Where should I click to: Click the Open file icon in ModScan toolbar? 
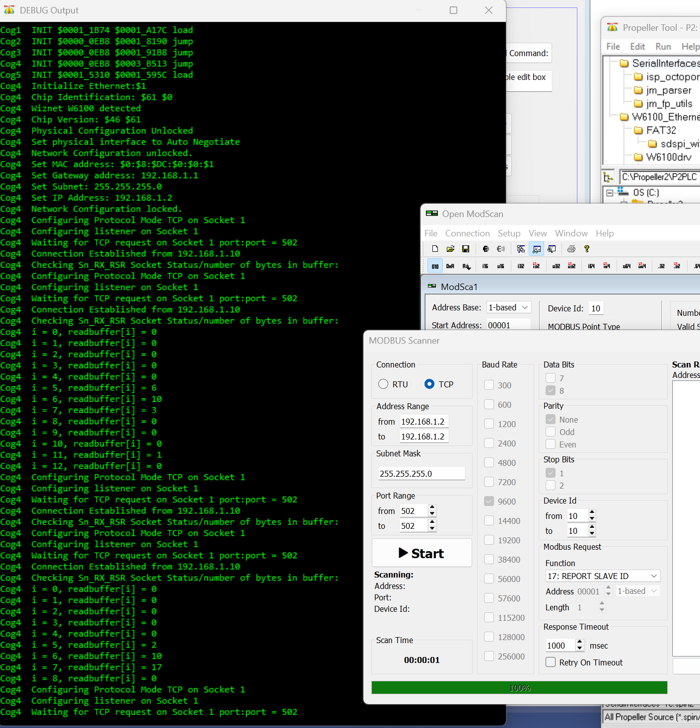pyautogui.click(x=450, y=249)
